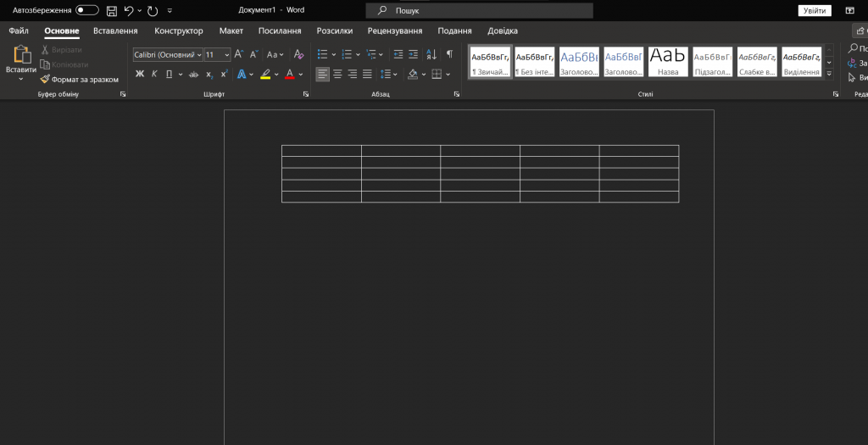This screenshot has width=868, height=445.
Task: Sort text with А-Я icon
Action: point(431,54)
